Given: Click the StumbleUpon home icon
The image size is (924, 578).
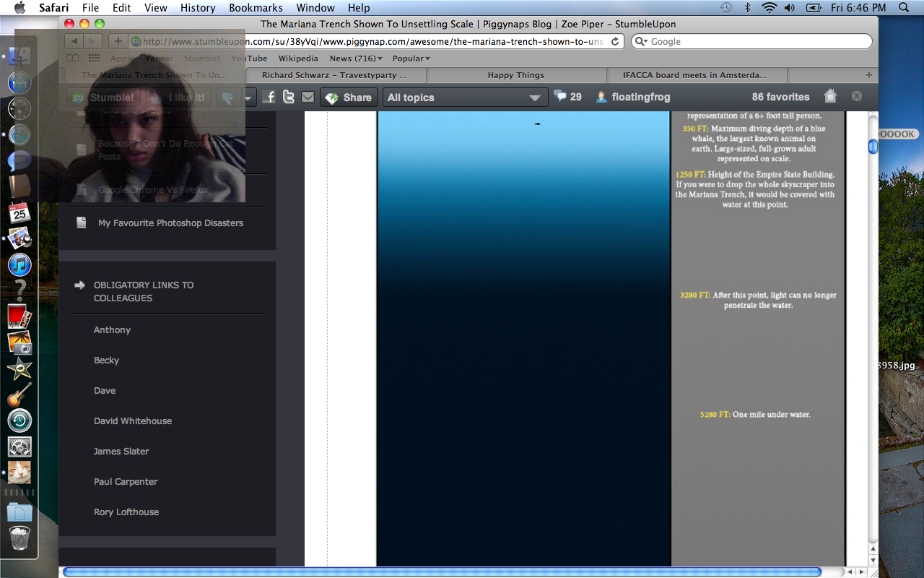Looking at the screenshot, I should (830, 96).
